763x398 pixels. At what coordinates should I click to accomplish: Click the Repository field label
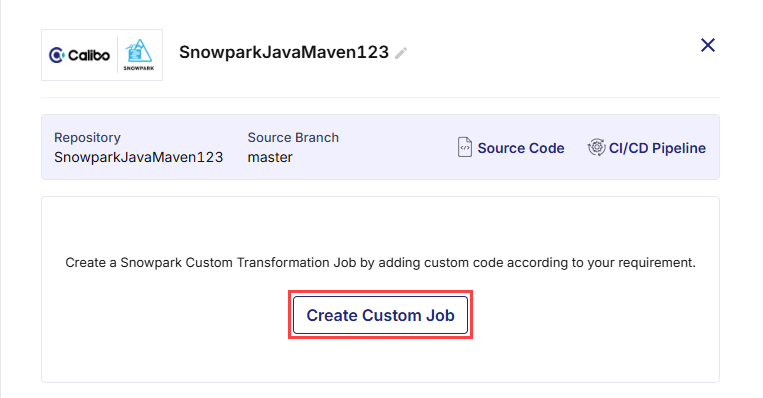[x=87, y=138]
